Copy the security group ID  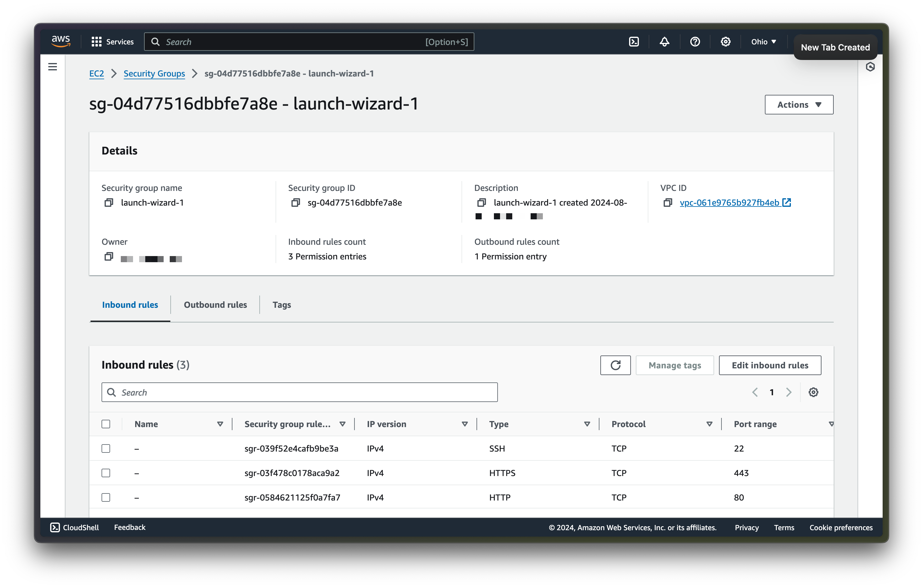[295, 203]
